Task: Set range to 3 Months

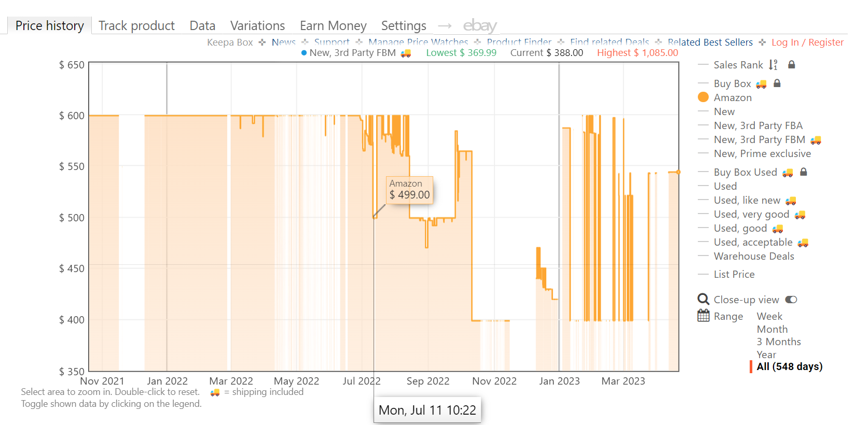Action: (778, 342)
